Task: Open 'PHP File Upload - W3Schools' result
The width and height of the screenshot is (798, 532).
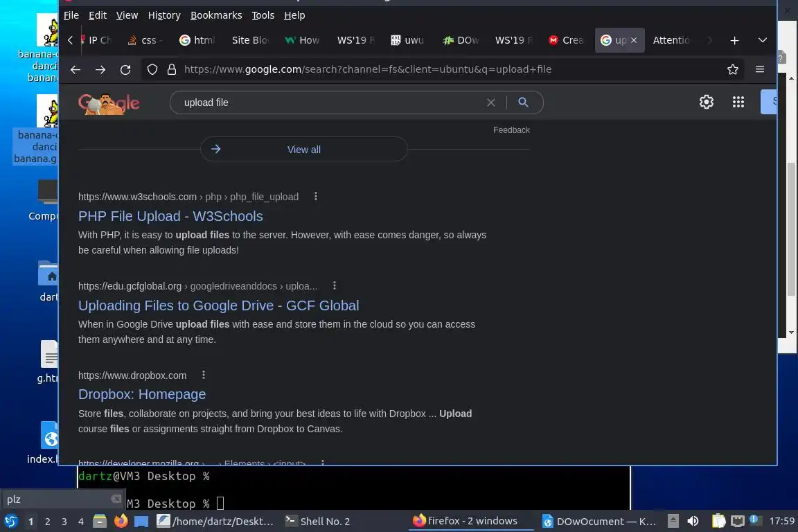Action: click(170, 216)
